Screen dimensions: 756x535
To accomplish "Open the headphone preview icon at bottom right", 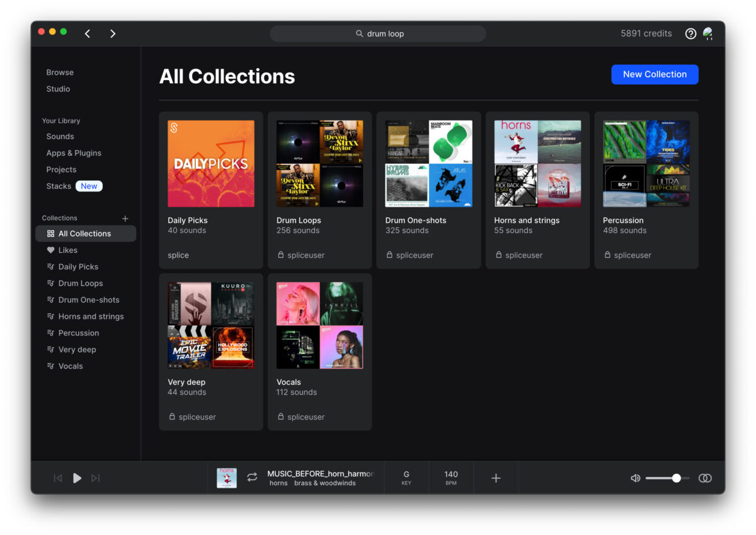I will [705, 478].
